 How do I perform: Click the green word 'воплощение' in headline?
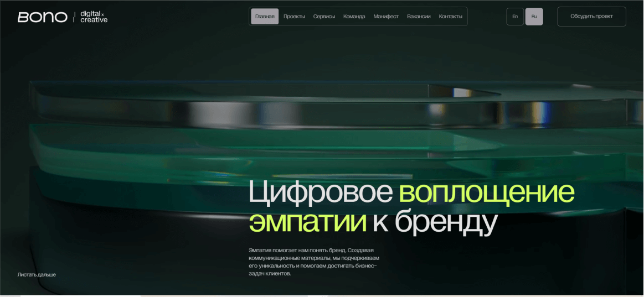[486, 193]
